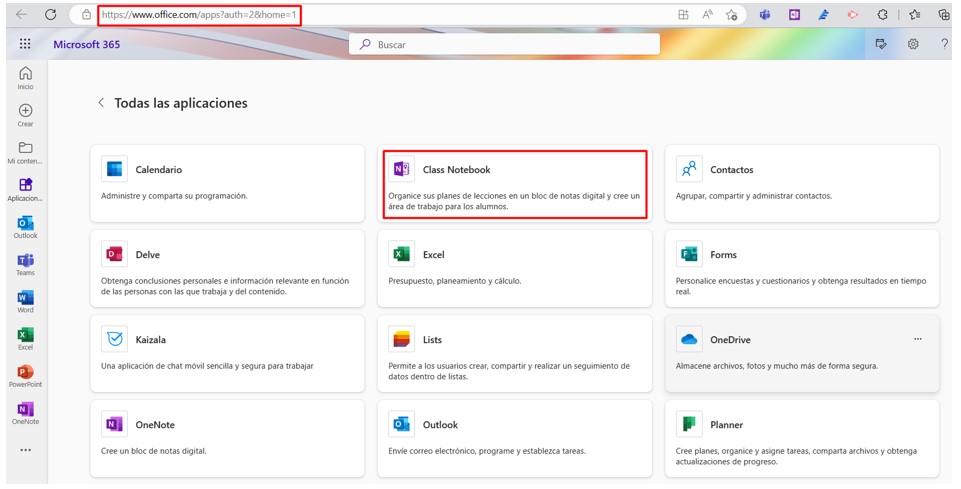
Task: Select Crear in the left sidebar
Action: click(25, 115)
